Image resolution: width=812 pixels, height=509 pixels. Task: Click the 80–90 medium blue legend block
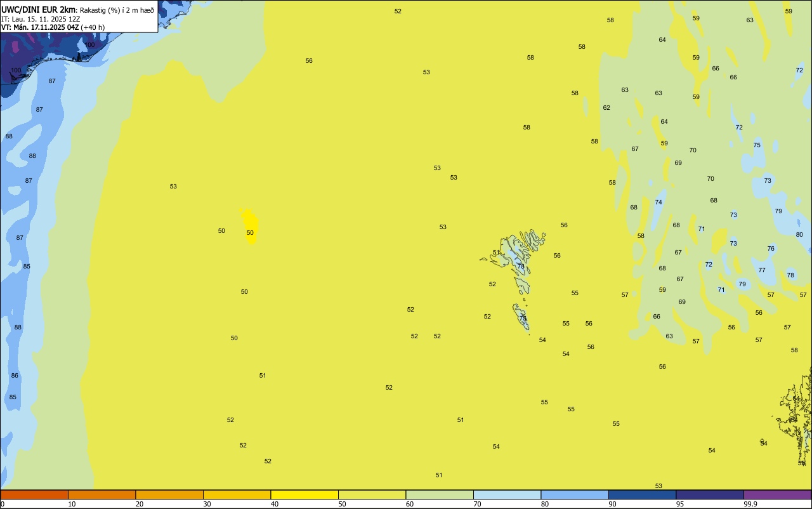(x=575, y=494)
